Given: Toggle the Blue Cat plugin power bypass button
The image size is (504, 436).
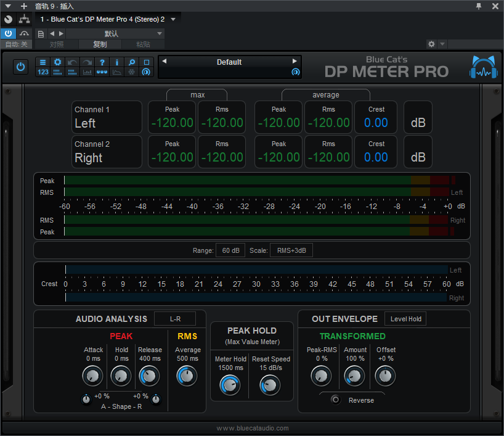Looking at the screenshot, I should [x=20, y=67].
